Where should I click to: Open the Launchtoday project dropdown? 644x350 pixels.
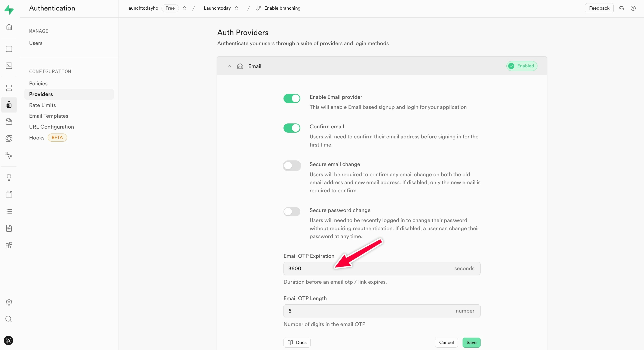click(x=236, y=8)
